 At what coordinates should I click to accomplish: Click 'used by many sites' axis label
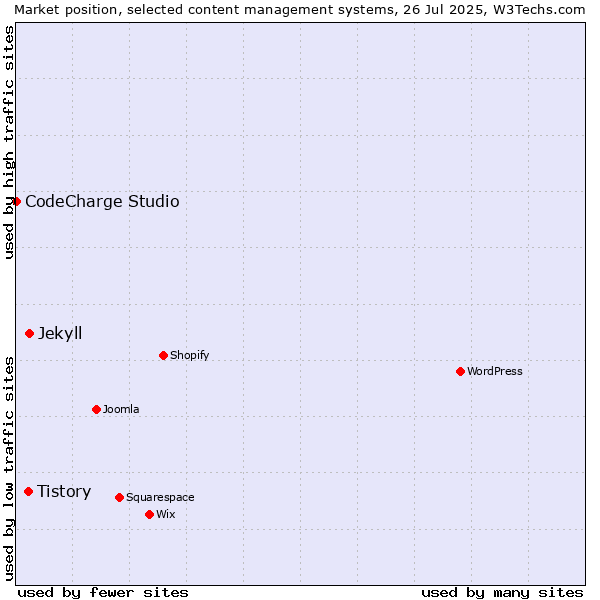click(x=502, y=593)
